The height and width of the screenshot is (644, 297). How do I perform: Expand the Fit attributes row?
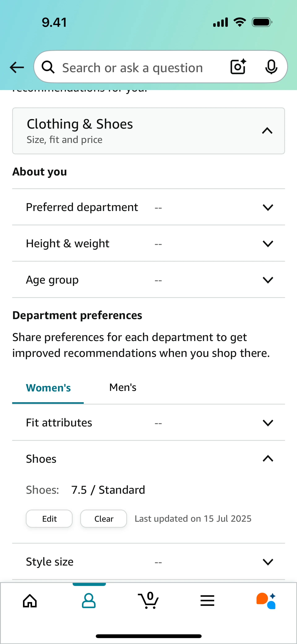click(x=268, y=423)
